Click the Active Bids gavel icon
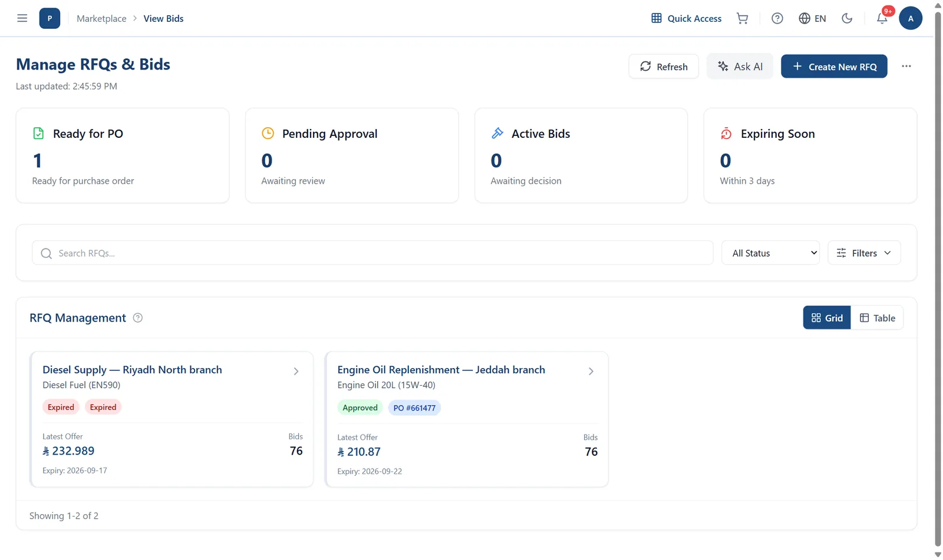This screenshot has height=560, width=943. point(497,134)
